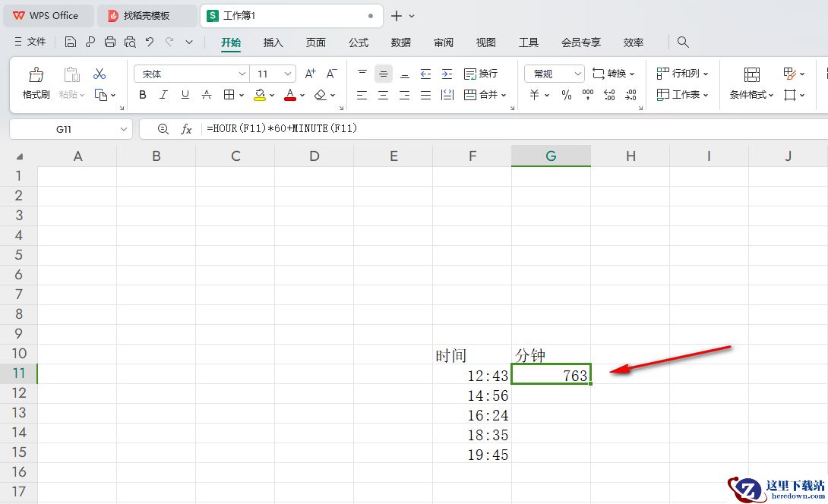Screen dimensions: 828x504
Task: Toggle Underline formatting
Action: [185, 95]
